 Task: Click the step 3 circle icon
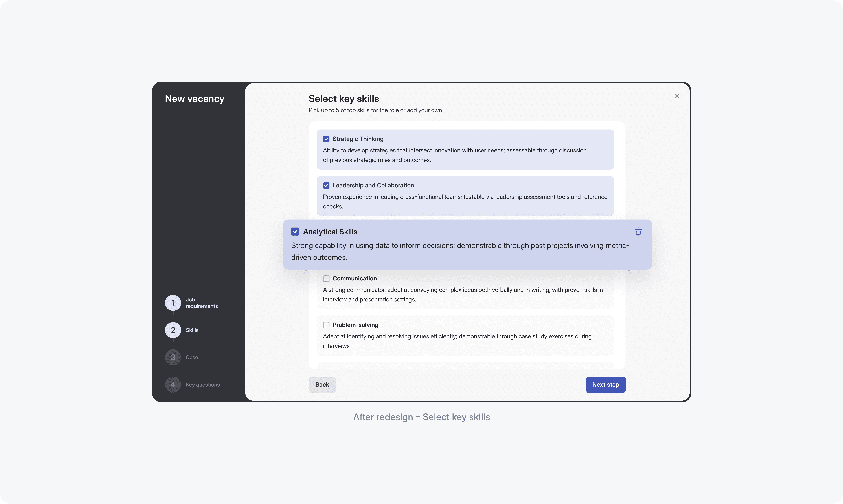click(173, 357)
